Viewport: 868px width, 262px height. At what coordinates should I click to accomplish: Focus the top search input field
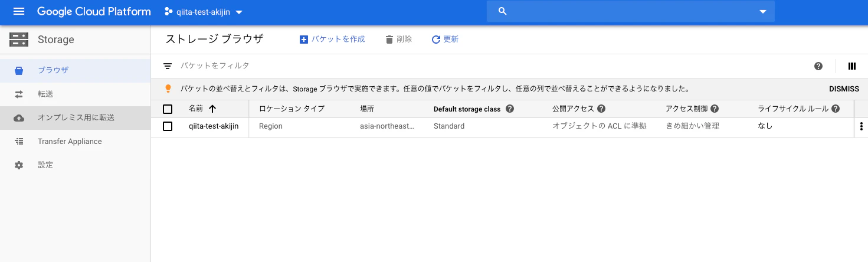(x=630, y=11)
